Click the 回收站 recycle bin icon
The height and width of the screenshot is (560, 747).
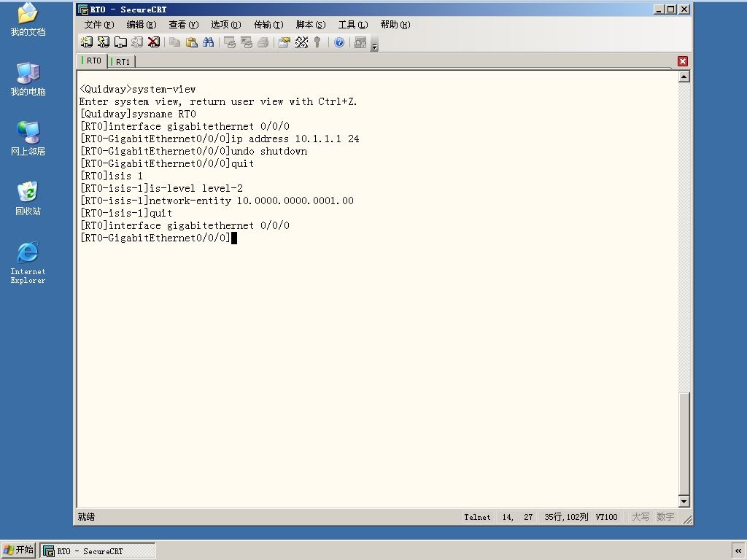[28, 198]
